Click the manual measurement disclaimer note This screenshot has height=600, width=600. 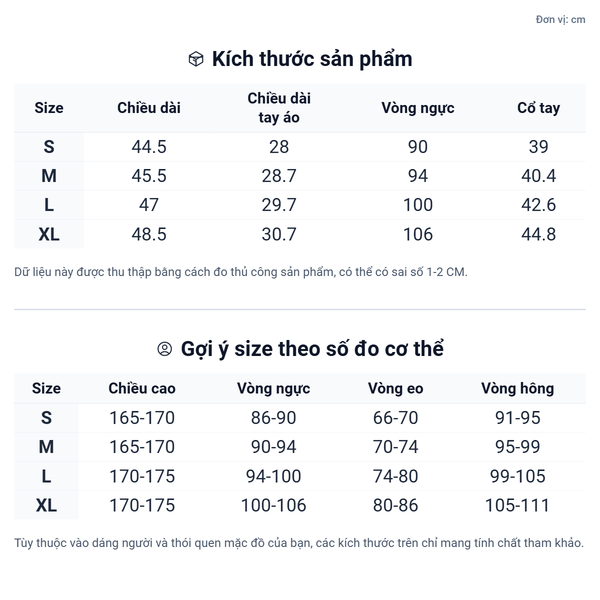click(x=241, y=272)
